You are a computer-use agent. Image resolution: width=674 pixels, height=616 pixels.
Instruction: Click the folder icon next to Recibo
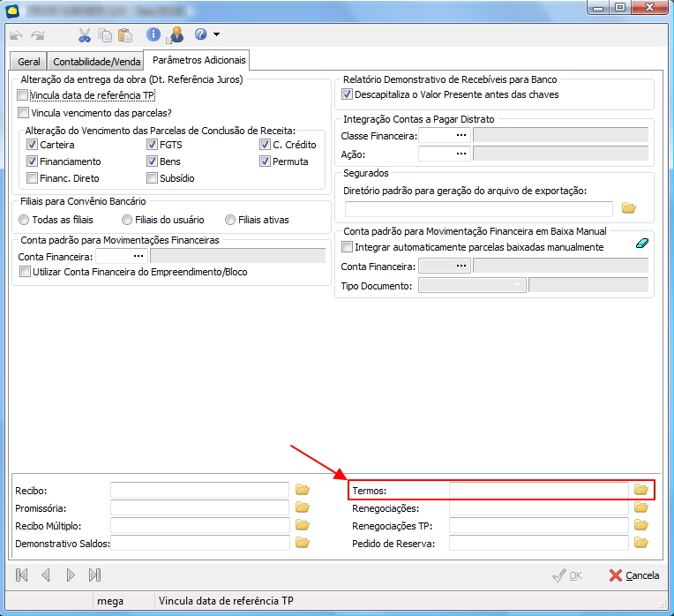[303, 489]
